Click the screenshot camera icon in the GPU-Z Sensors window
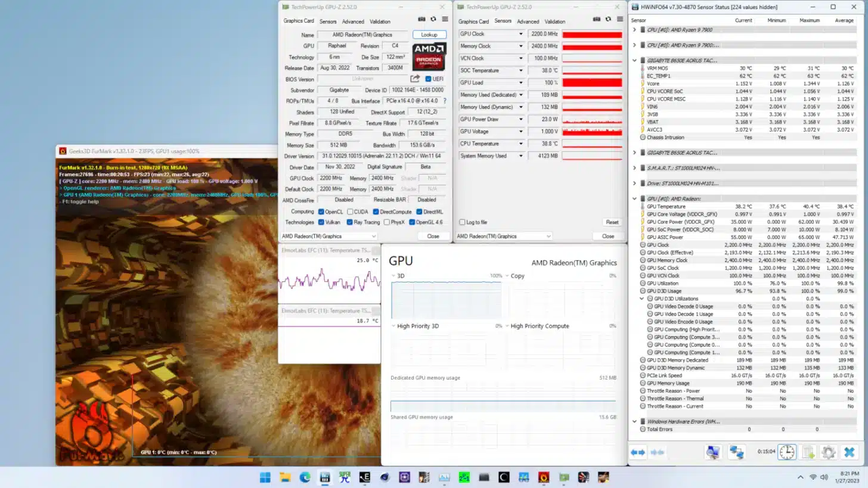The image size is (868, 488). point(597,19)
